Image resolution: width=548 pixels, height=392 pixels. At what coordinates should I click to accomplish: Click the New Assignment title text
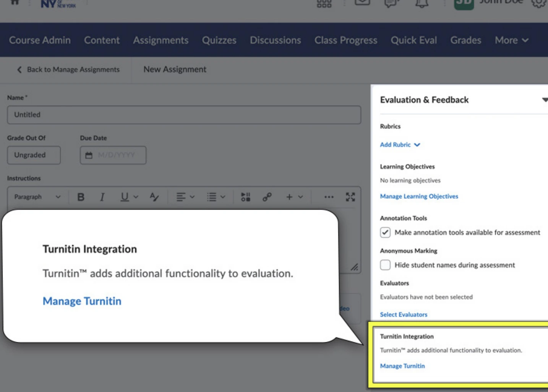(x=175, y=70)
